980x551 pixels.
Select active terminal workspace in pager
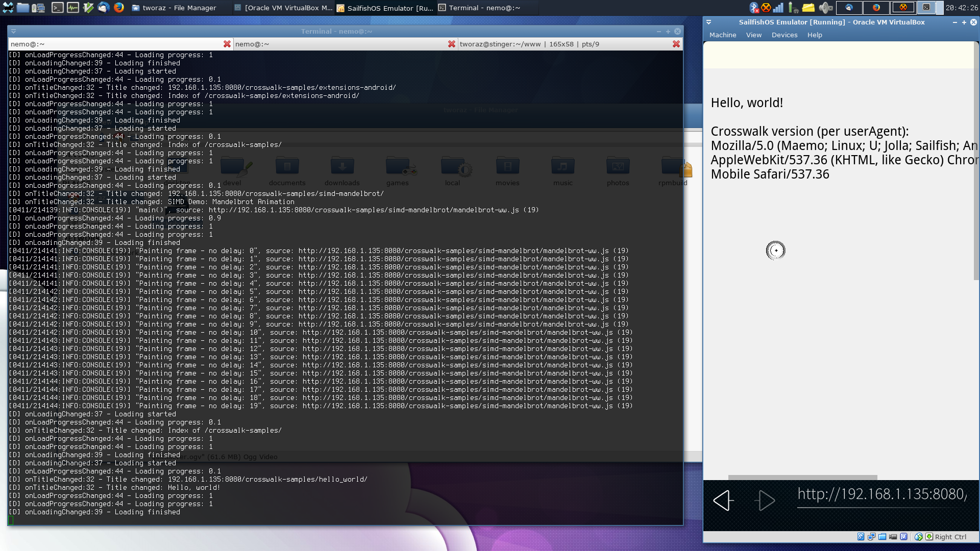click(x=929, y=8)
